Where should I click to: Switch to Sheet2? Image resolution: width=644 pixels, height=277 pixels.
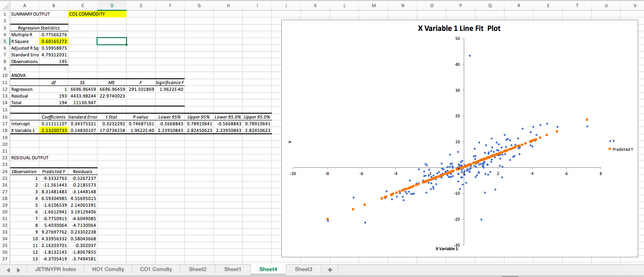tap(197, 269)
